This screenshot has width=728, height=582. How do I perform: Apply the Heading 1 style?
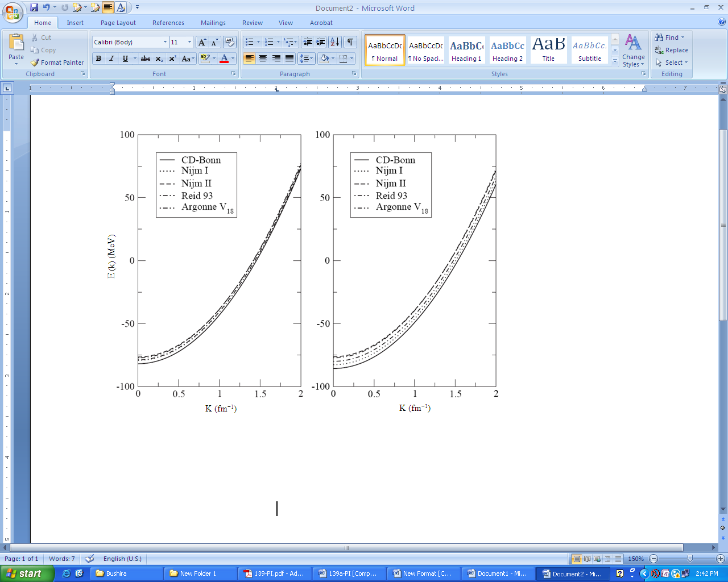tap(466, 50)
